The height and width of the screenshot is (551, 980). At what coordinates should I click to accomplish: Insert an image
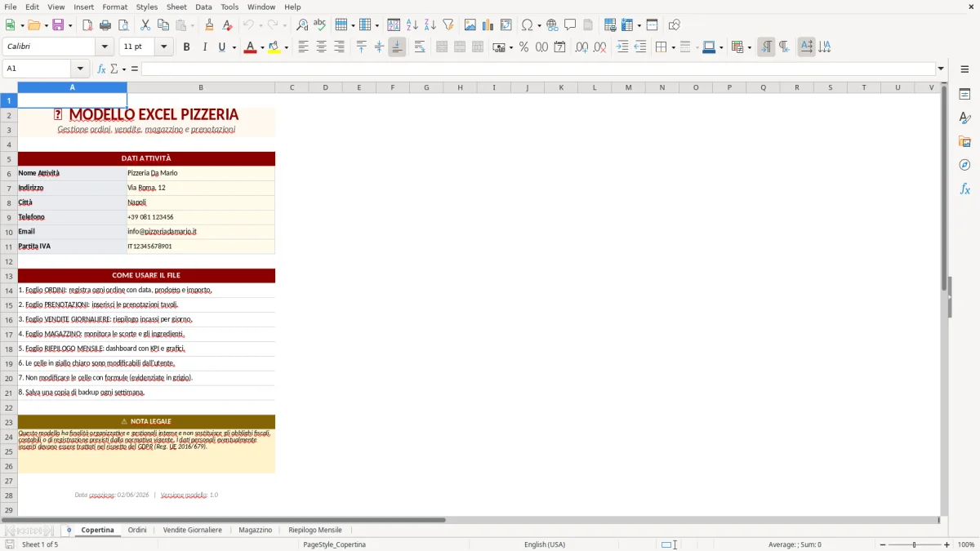[x=470, y=25]
